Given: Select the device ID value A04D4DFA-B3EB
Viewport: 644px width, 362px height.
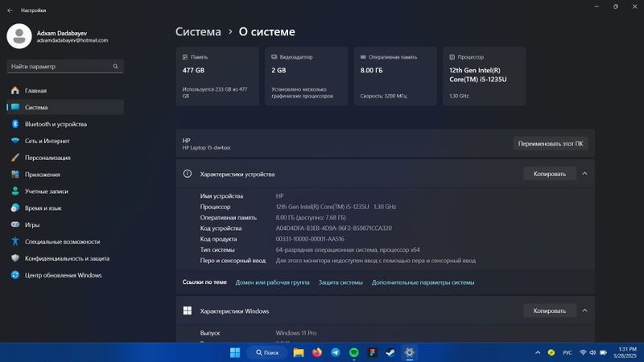Looking at the screenshot, I should click(x=333, y=228).
